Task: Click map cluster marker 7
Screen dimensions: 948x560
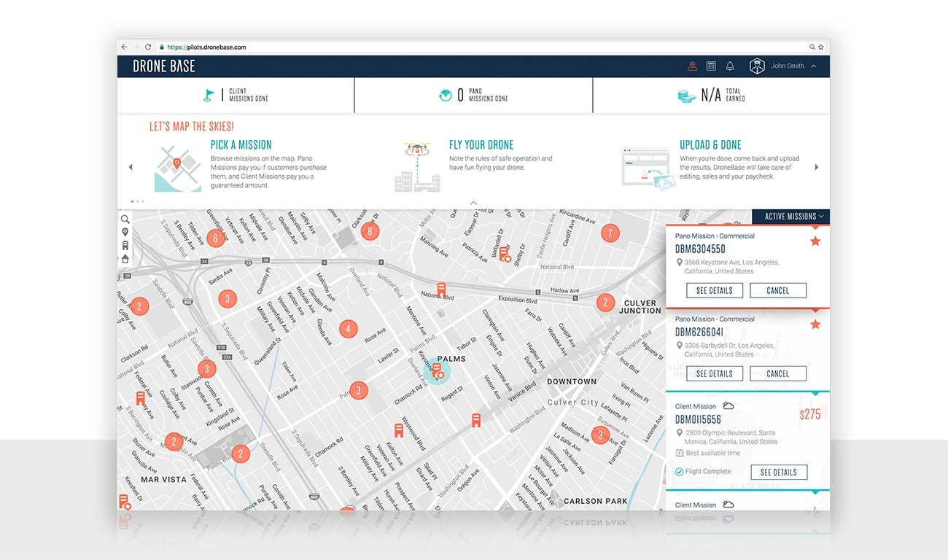Action: point(610,233)
